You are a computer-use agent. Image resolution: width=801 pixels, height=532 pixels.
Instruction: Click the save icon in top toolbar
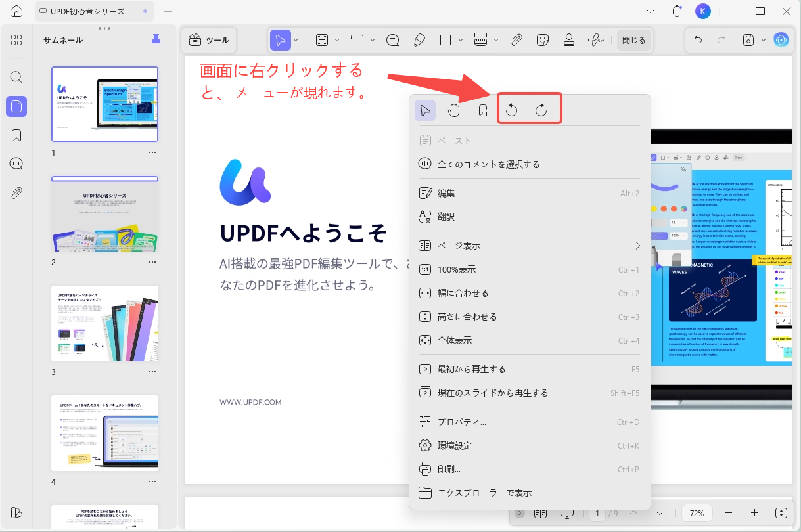(x=748, y=40)
